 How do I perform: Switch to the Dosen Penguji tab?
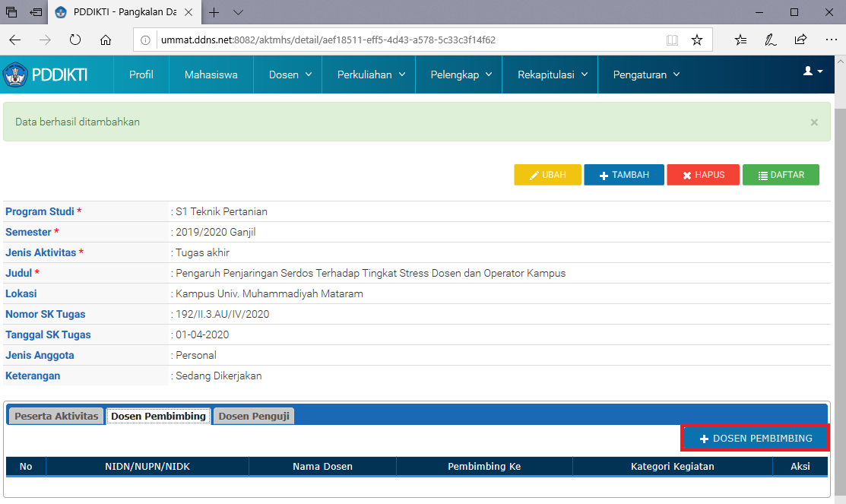pyautogui.click(x=253, y=416)
